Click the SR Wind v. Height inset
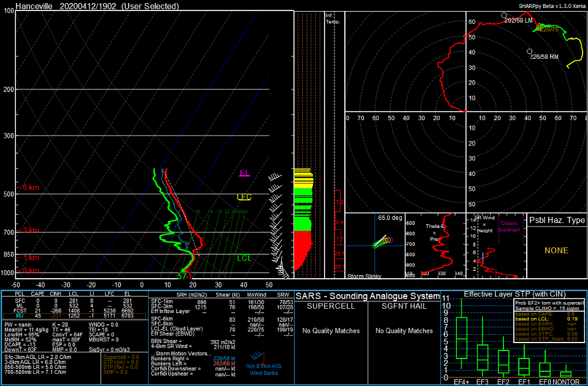 [496, 245]
